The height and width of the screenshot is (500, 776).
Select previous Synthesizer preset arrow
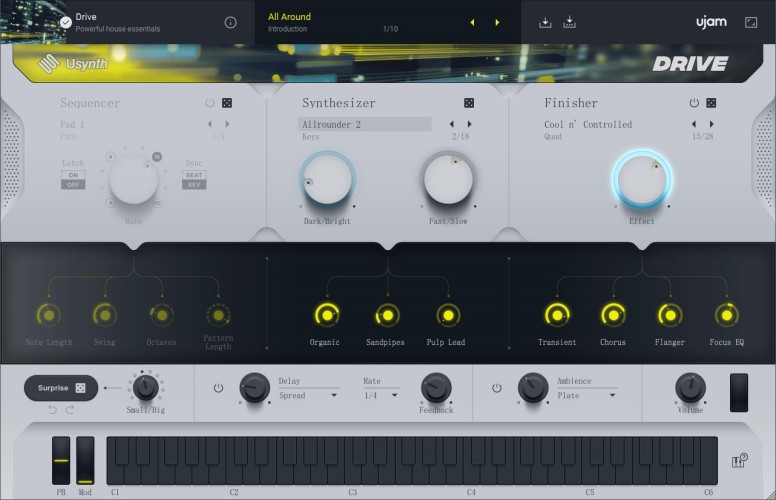tap(452, 124)
